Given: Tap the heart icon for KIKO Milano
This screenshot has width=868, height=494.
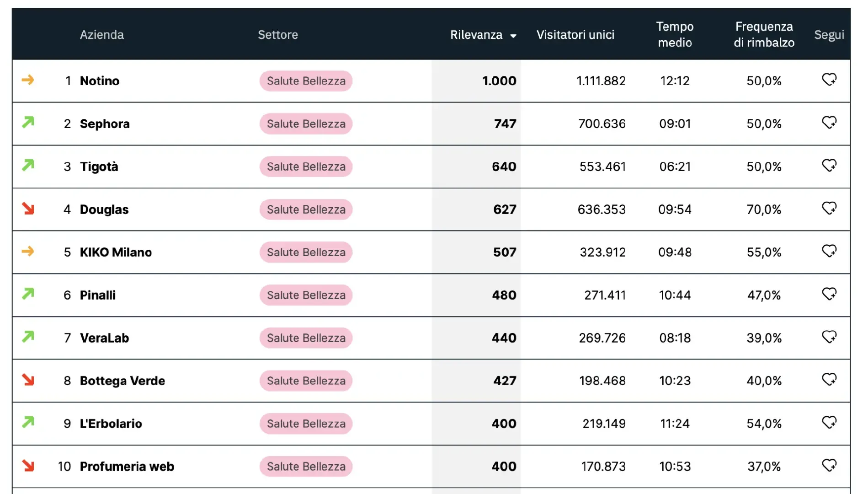Looking at the screenshot, I should (x=829, y=251).
